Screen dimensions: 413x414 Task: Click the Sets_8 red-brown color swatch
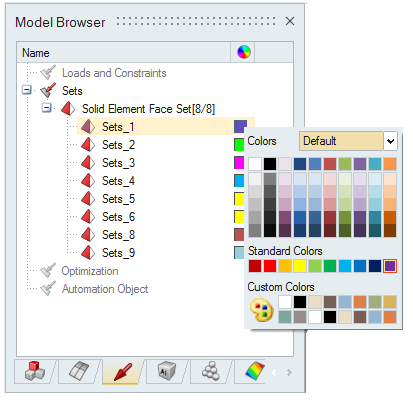coord(239,235)
